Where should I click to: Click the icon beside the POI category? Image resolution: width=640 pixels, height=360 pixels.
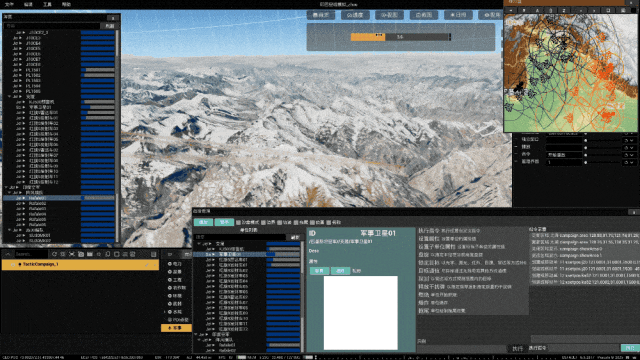click(x=170, y=320)
